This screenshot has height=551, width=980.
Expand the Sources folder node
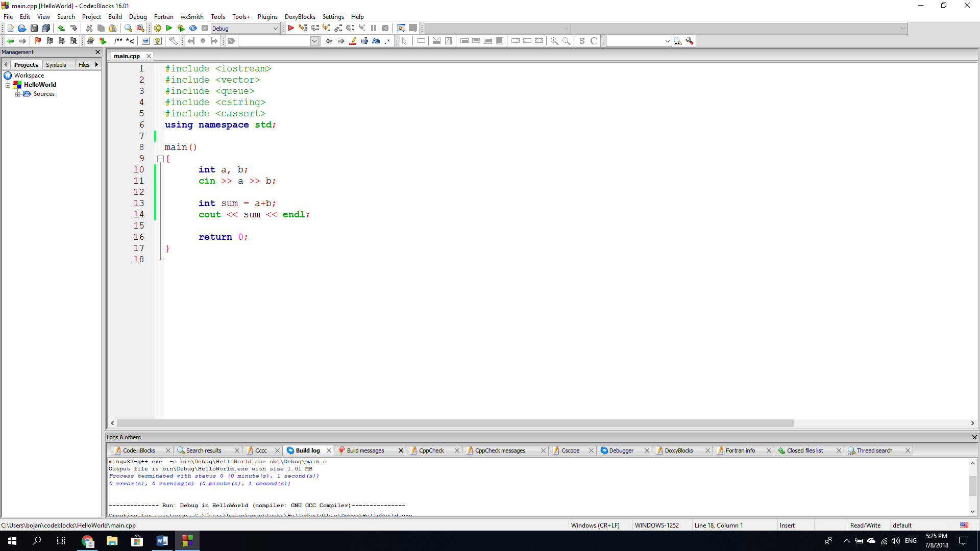coord(18,94)
